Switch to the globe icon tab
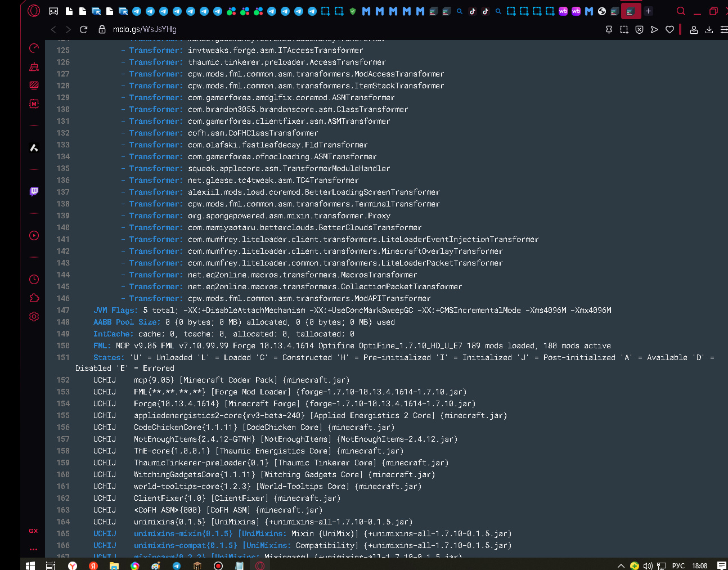This screenshot has width=728, height=570. (602, 11)
